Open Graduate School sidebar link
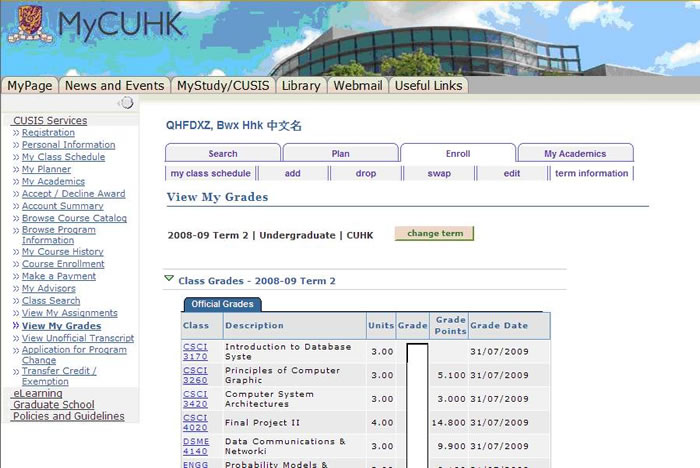This screenshot has width=700, height=468. click(x=54, y=405)
